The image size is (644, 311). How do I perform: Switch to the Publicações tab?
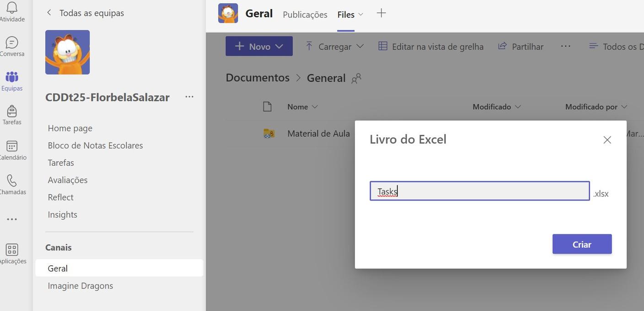pos(305,15)
